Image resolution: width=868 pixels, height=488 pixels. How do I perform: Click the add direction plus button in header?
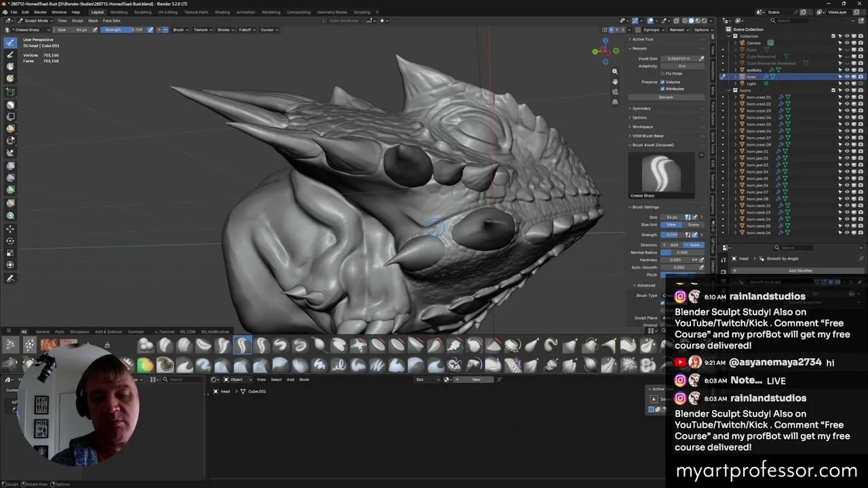[x=160, y=30]
